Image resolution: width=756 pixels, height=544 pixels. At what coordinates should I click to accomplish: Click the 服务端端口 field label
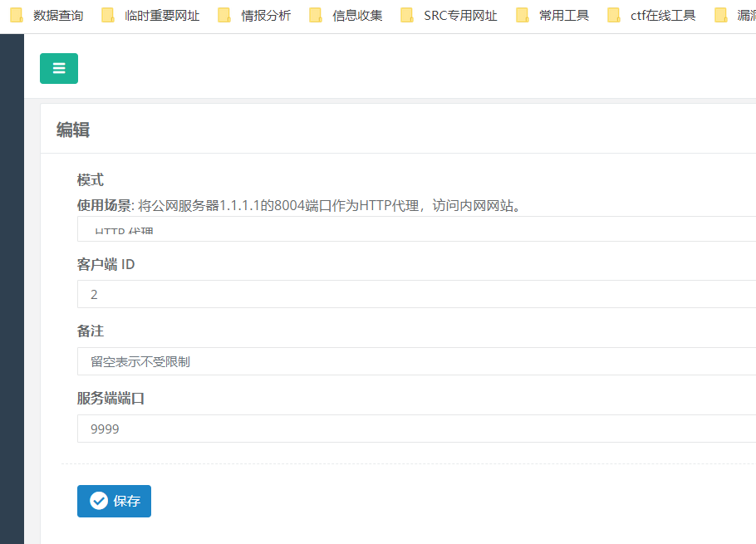pyautogui.click(x=110, y=398)
